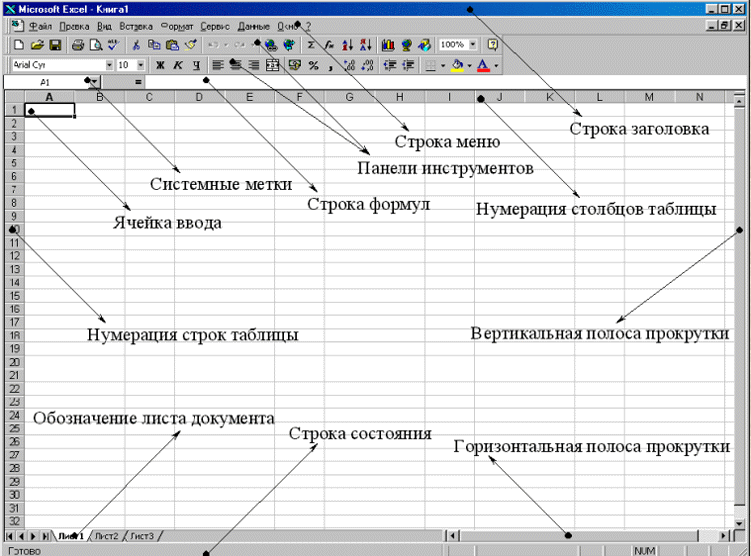The height and width of the screenshot is (556, 751).
Task: Print the sheet using the printer icon
Action: tap(78, 45)
